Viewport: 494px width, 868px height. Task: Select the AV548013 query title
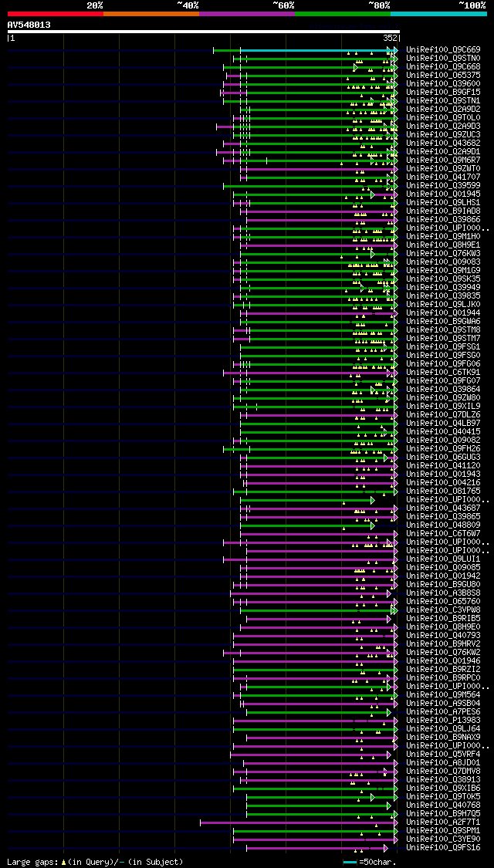click(29, 25)
